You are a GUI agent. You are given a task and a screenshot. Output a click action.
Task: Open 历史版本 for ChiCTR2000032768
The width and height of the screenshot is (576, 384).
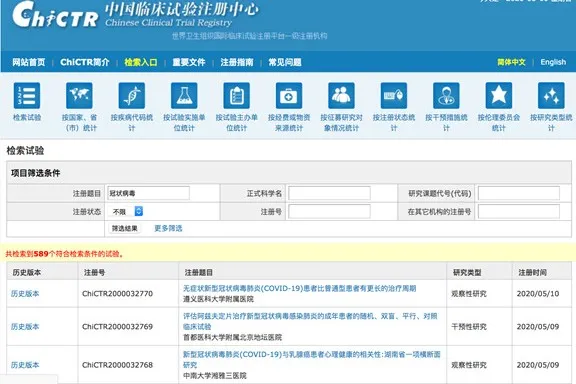(25, 365)
